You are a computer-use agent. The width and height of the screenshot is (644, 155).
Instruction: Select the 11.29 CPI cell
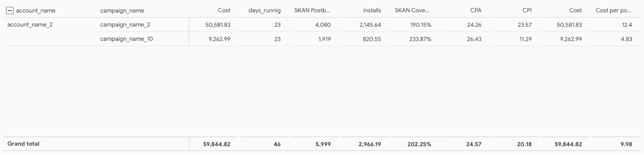[525, 39]
